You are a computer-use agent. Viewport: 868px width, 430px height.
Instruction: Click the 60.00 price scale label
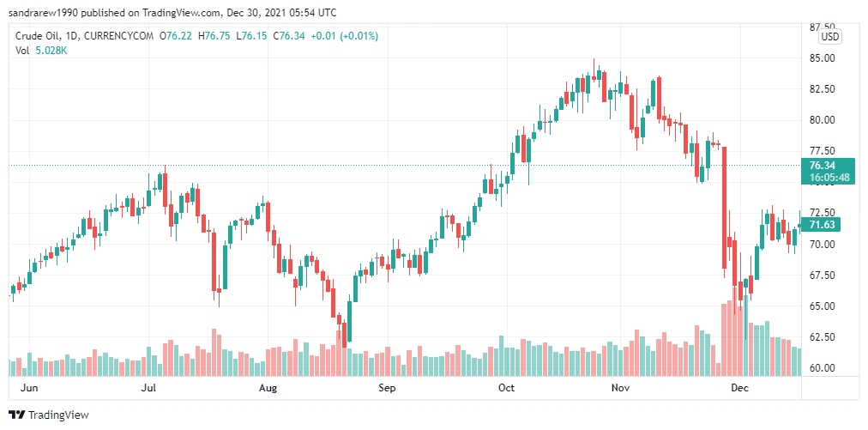[x=822, y=368]
